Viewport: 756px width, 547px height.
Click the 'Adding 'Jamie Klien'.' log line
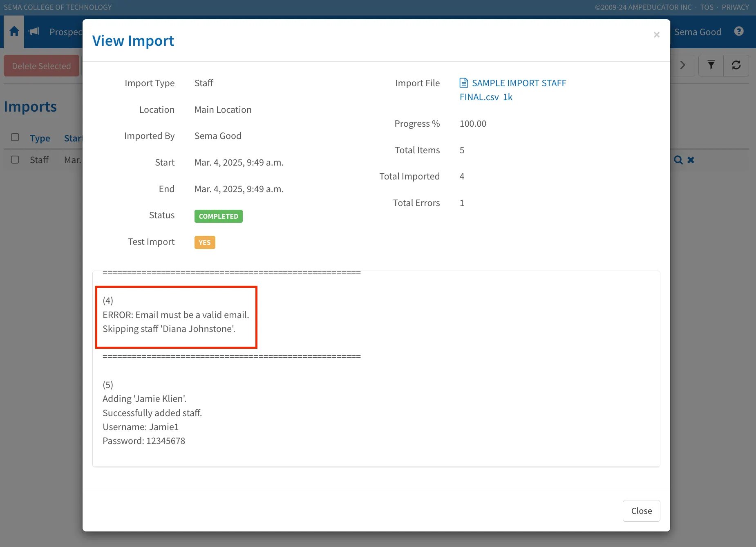pos(144,399)
